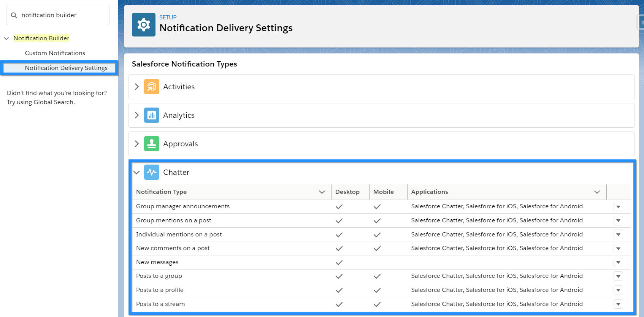Screen dimensions: 644x317
Task: Expand the Activities section
Action: (x=137, y=87)
